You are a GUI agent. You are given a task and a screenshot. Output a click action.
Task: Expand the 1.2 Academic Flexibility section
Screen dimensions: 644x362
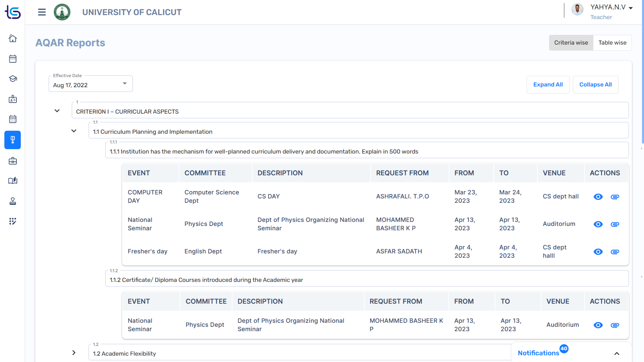click(x=74, y=353)
